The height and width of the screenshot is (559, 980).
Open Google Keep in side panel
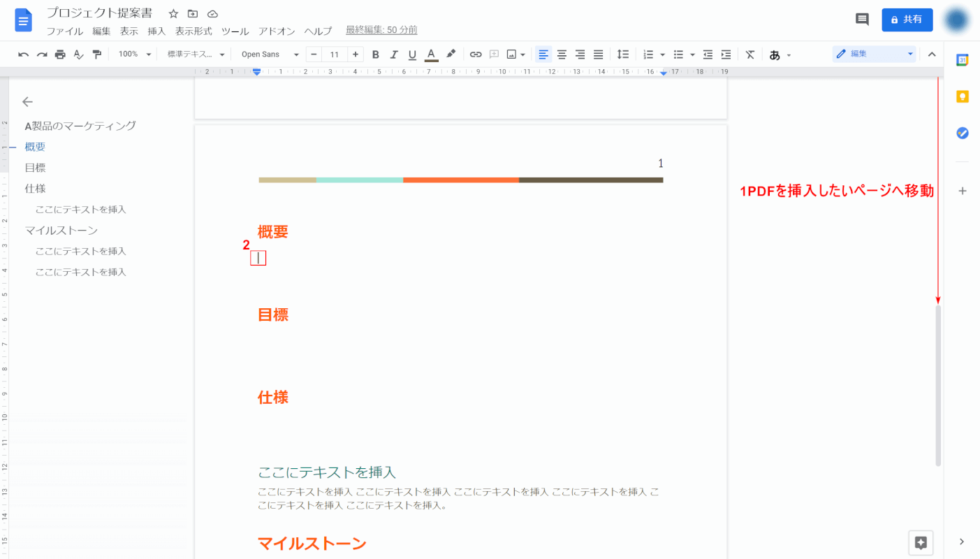[x=963, y=96]
